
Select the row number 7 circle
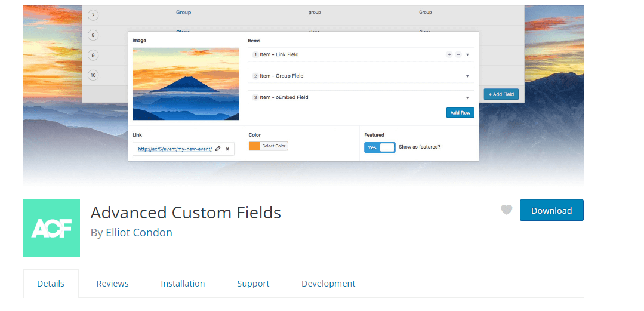[93, 16]
